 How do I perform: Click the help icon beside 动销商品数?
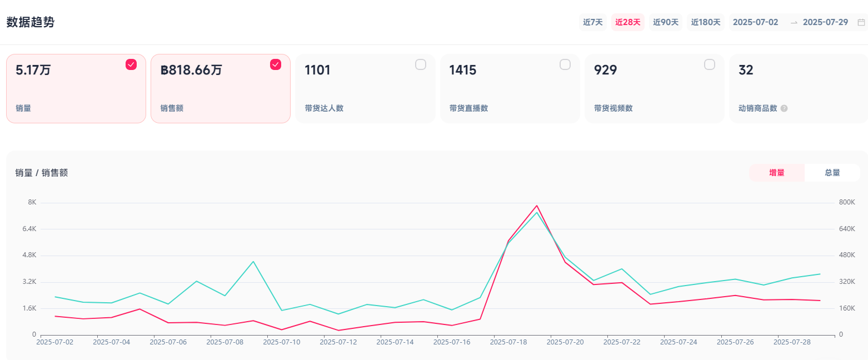[x=784, y=108]
